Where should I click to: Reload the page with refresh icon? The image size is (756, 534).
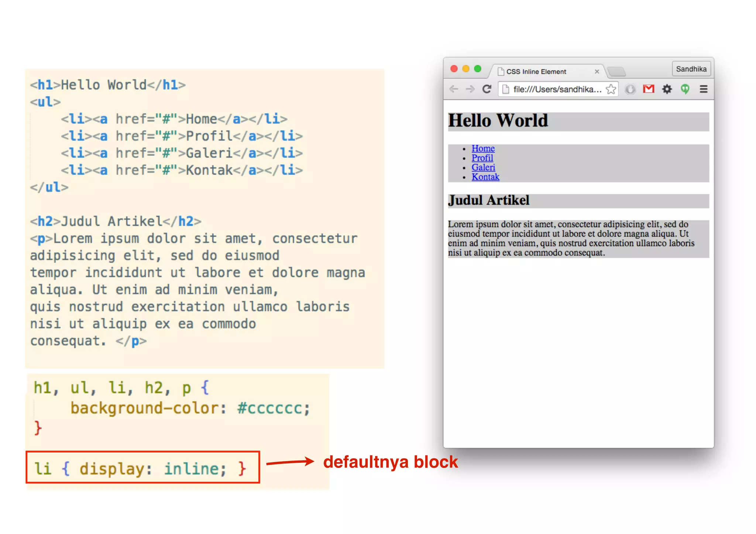tap(487, 89)
